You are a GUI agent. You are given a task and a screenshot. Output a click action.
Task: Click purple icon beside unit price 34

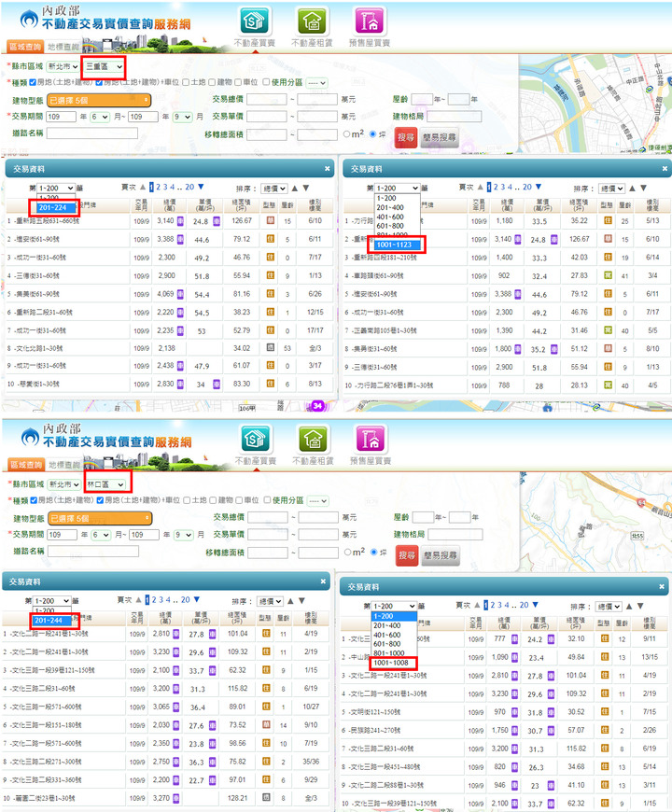[x=217, y=384]
